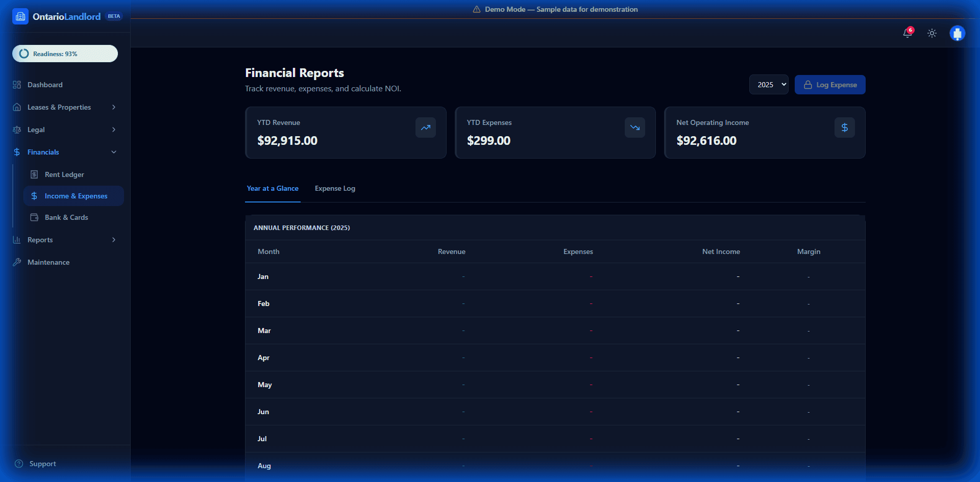Open the 2025 year selector
This screenshot has width=980, height=482.
pos(769,84)
